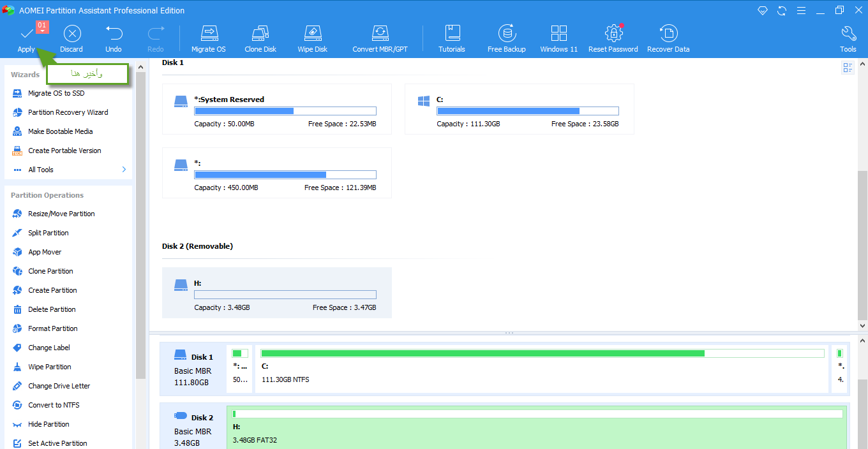Select C: 111.30GB NTFS block in disk map
Image resolution: width=868 pixels, height=449 pixels.
(x=542, y=369)
